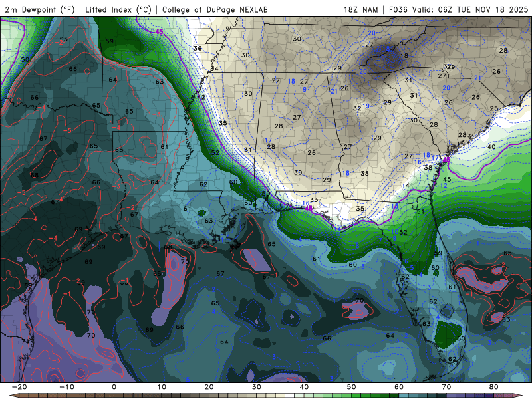532x399 pixels.
Task: Click the dewpoint value '36' on the map
Action: 198,48
